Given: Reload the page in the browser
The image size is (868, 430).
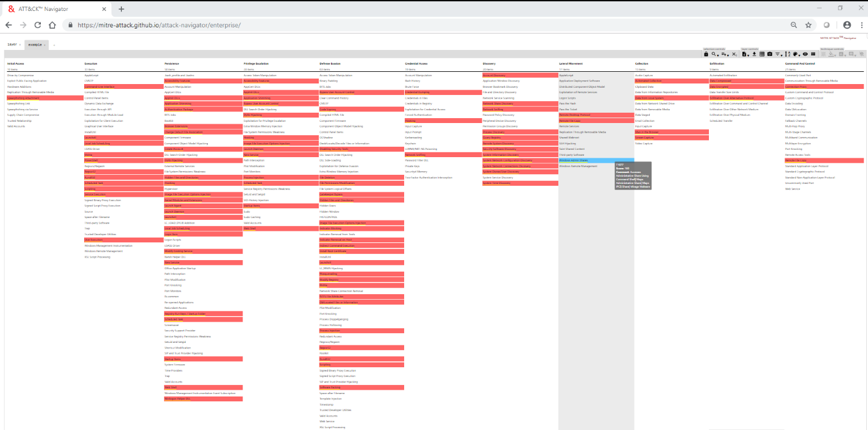Looking at the screenshot, I should coord(38,25).
